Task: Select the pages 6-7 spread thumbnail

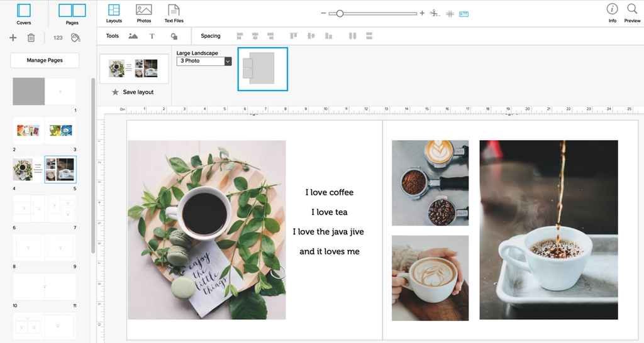Action: [45, 209]
